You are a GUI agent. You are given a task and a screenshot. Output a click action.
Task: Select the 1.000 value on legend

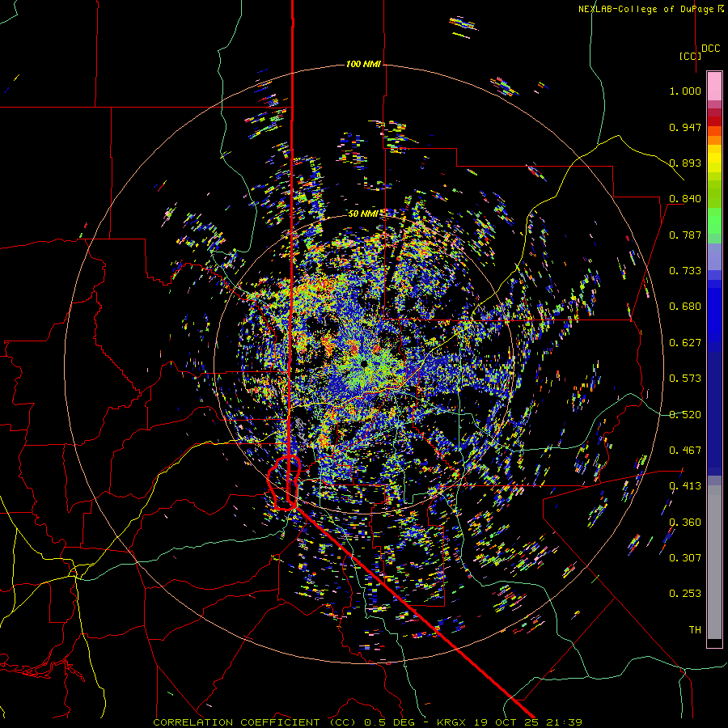tap(685, 91)
